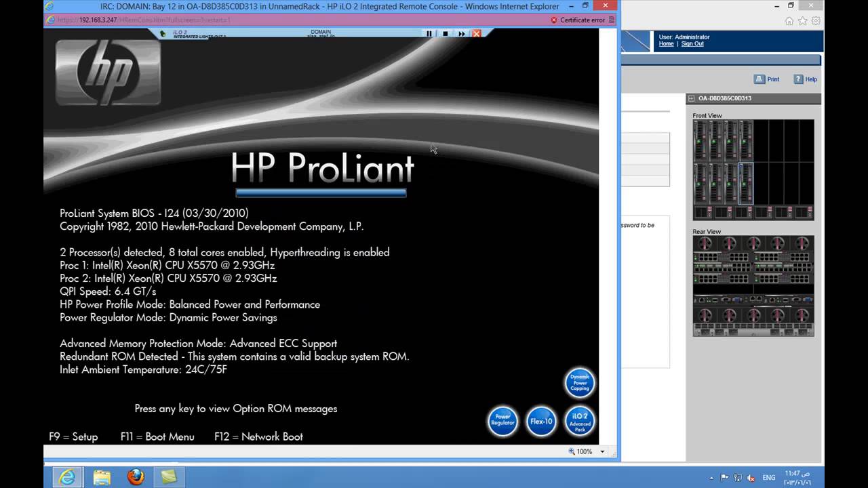Click 'User: Administrator' text
Screen dimensions: 868x488
684,37
